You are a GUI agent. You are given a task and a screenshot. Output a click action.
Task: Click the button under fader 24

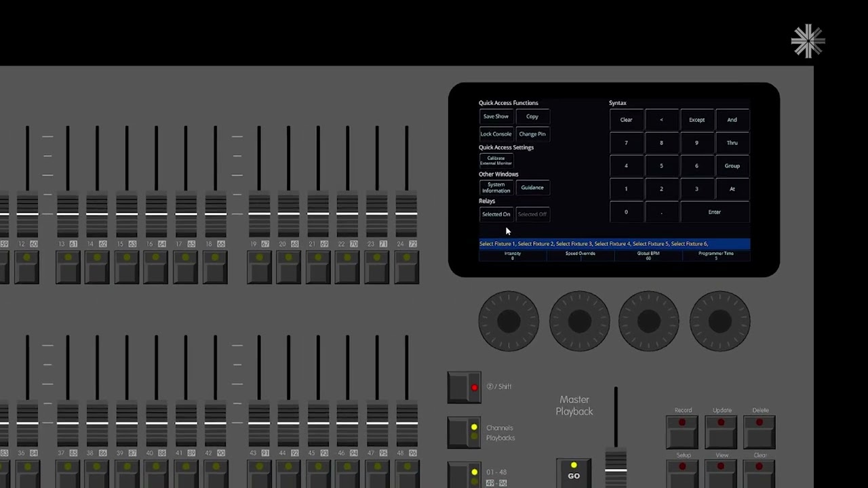coord(406,266)
